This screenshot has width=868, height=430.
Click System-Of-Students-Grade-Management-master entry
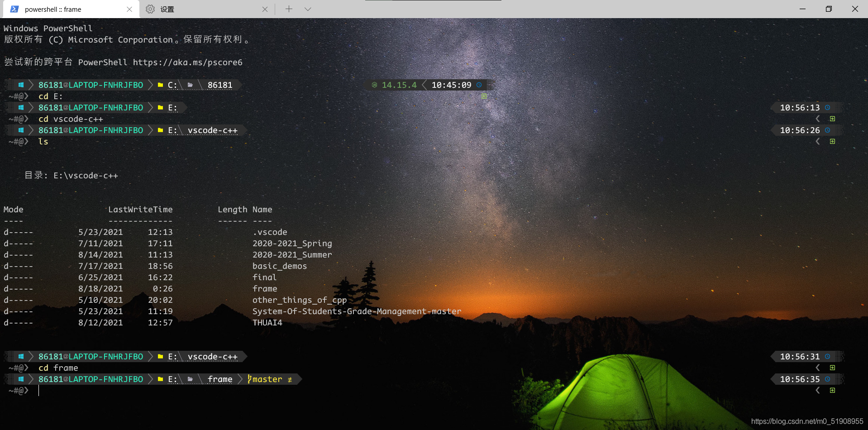coord(357,311)
